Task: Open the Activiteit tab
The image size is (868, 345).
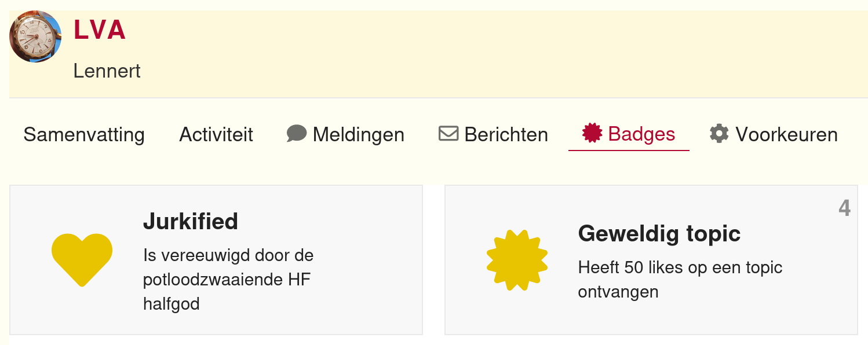Action: [x=216, y=134]
